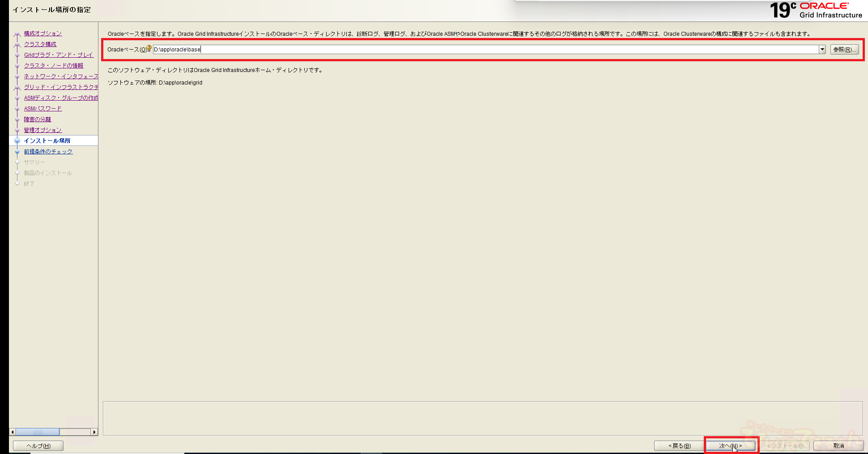Viewport: 868px width, 454px height.
Task: Click the 参照 (Browse) button
Action: click(x=844, y=50)
